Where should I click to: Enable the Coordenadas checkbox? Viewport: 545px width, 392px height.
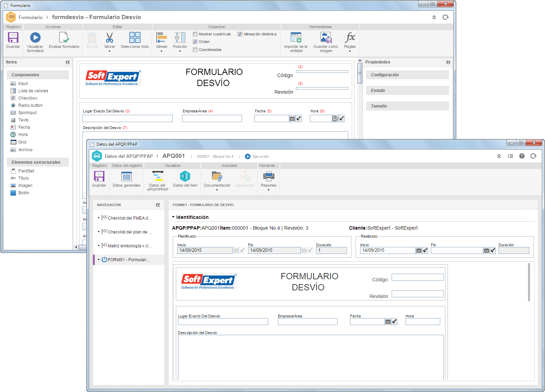pos(195,50)
